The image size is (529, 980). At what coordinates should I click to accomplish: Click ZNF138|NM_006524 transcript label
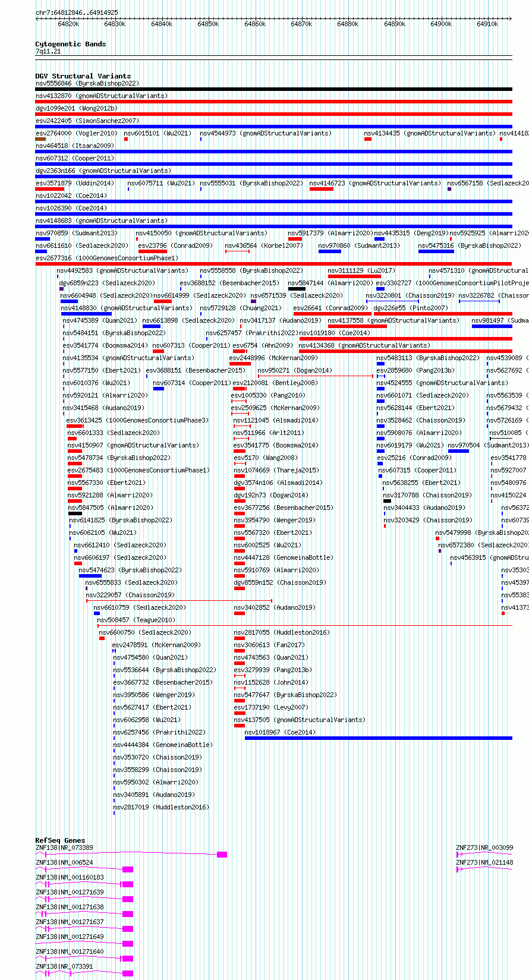pos(64,862)
